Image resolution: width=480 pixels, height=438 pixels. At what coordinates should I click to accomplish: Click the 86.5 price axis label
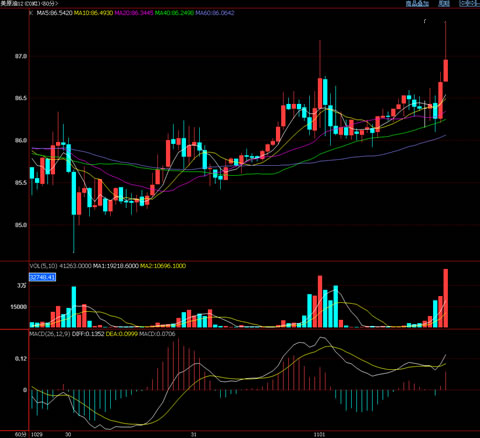[x=20, y=98]
